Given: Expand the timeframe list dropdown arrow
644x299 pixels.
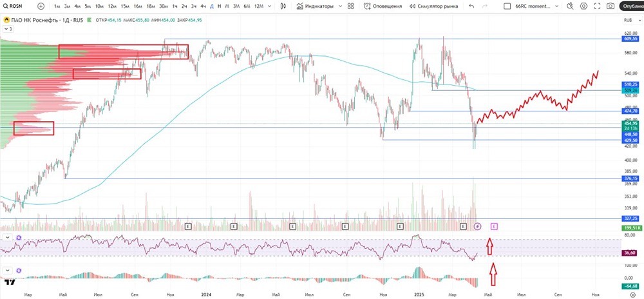Looking at the screenshot, I should pyautogui.click(x=269, y=6).
